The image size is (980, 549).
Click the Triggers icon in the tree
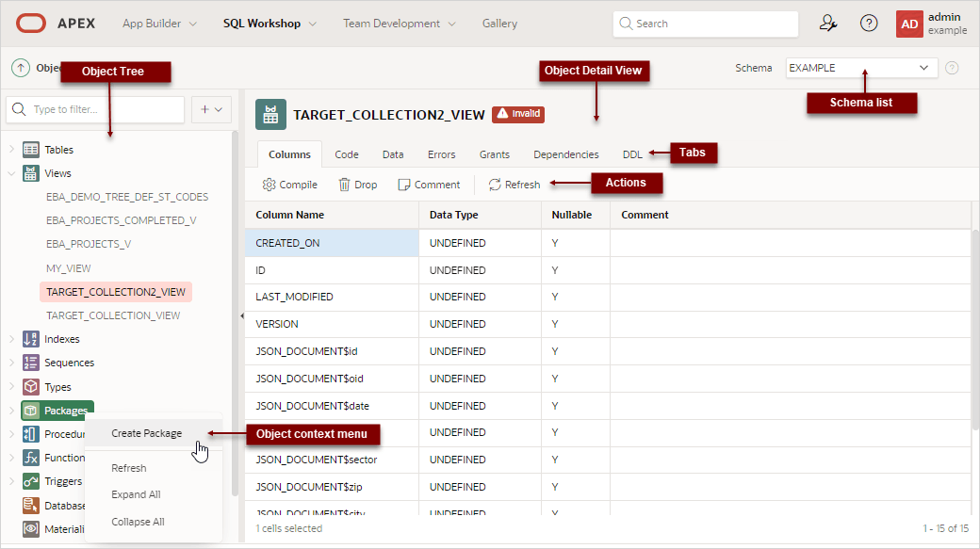click(x=30, y=481)
